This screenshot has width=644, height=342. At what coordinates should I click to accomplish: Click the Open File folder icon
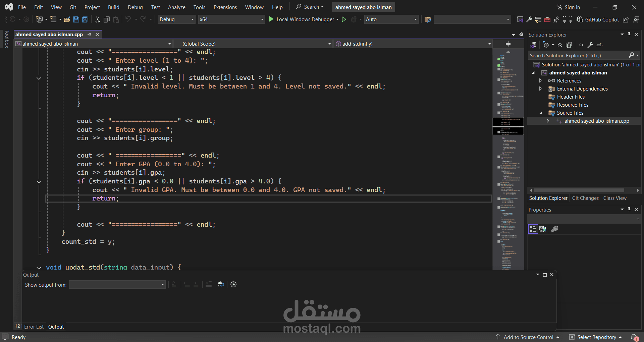[x=67, y=19]
